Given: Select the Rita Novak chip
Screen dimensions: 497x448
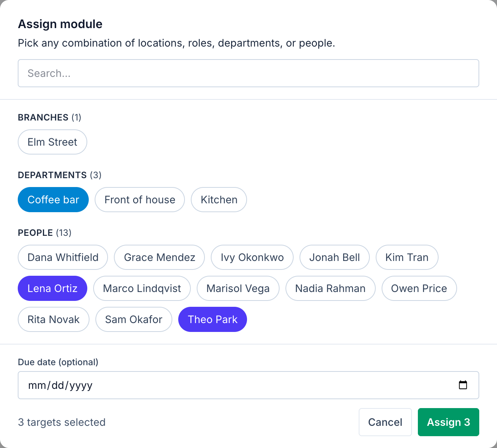Looking at the screenshot, I should click(x=54, y=319).
